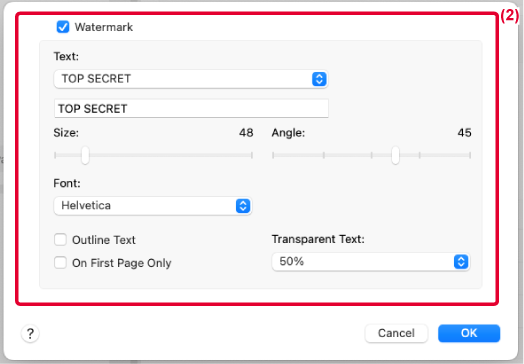Click the Angle slider handle
524x364 pixels.
point(395,155)
